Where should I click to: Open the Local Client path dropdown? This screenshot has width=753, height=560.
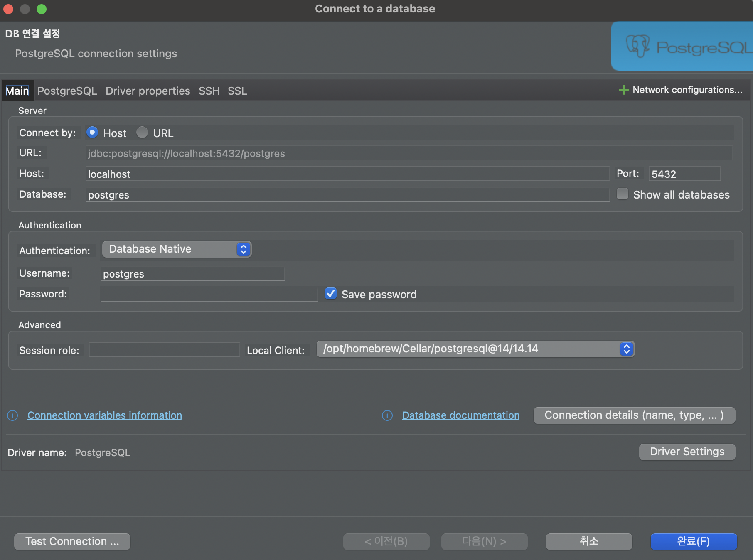pyautogui.click(x=475, y=349)
